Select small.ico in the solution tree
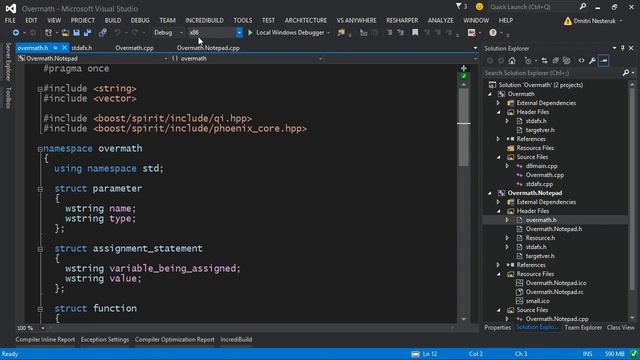The width and height of the screenshot is (640, 360). coord(538,301)
